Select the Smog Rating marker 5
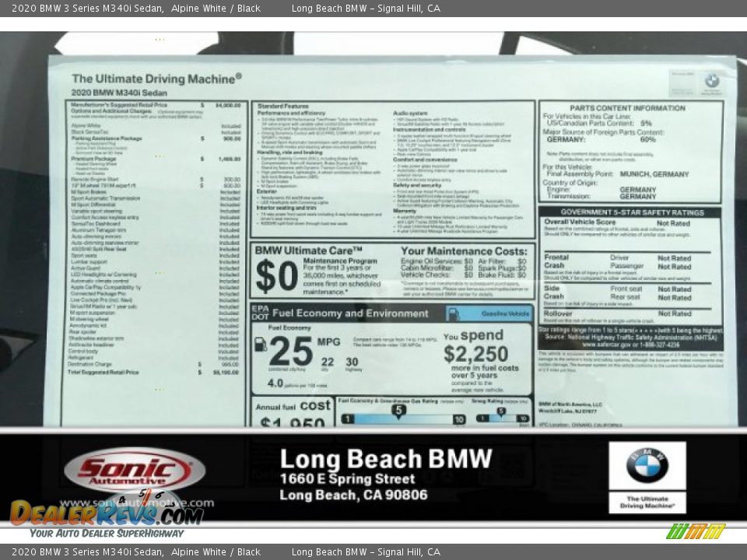This screenshot has height=560, width=747. [501, 411]
